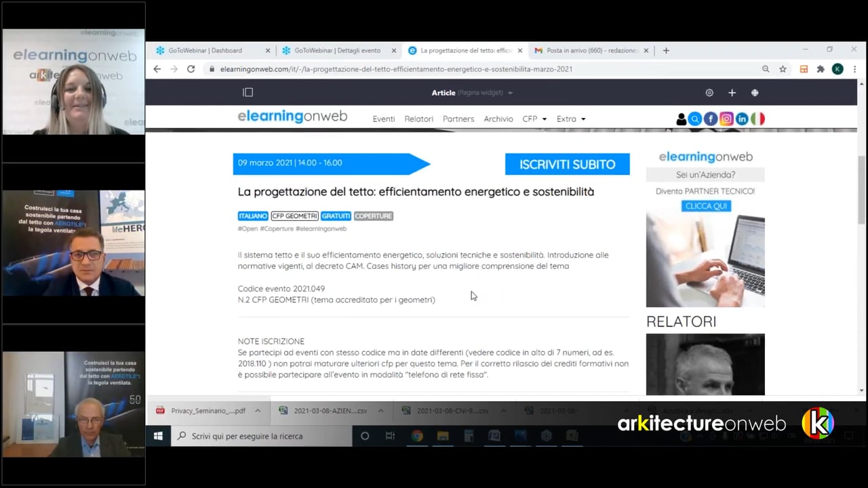Close the Gmail Posta in arrivo tab
Viewport: 868px width, 488px height.
tap(646, 50)
